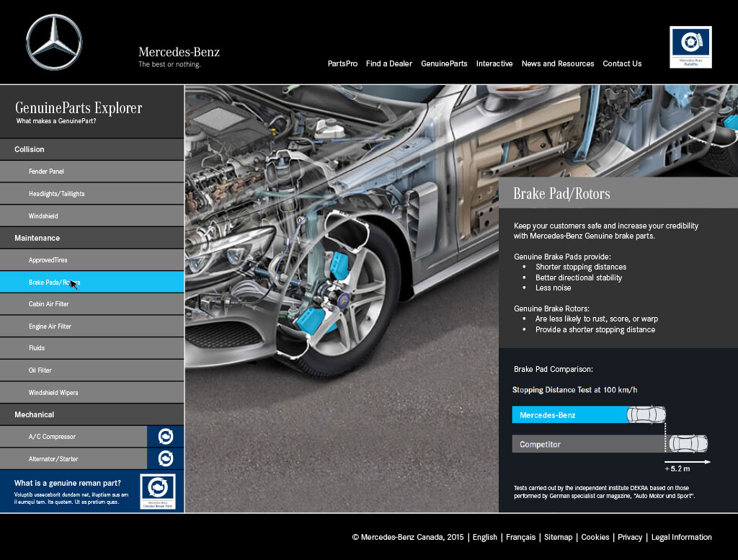The height and width of the screenshot is (560, 738).
Task: Open the PartsPro menu item
Action: click(x=342, y=63)
